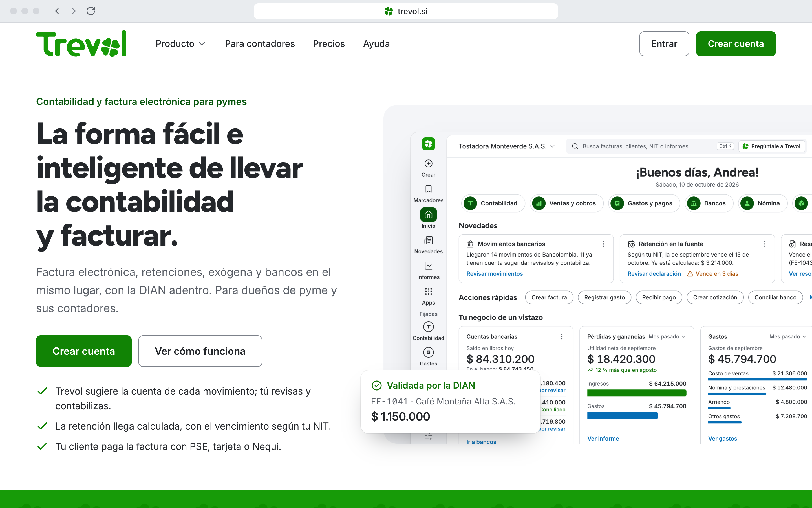Open Novedades icon in sidebar
The width and height of the screenshot is (812, 508).
(x=428, y=240)
